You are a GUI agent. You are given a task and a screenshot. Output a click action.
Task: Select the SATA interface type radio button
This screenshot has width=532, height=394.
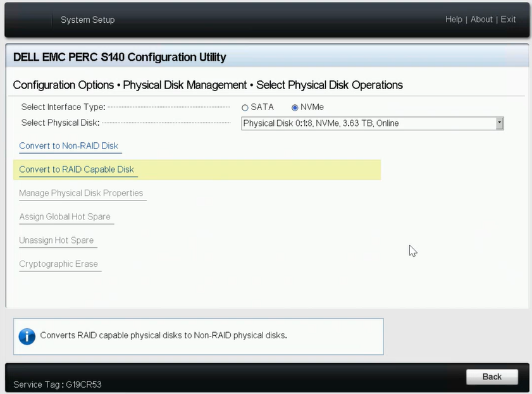pos(245,108)
